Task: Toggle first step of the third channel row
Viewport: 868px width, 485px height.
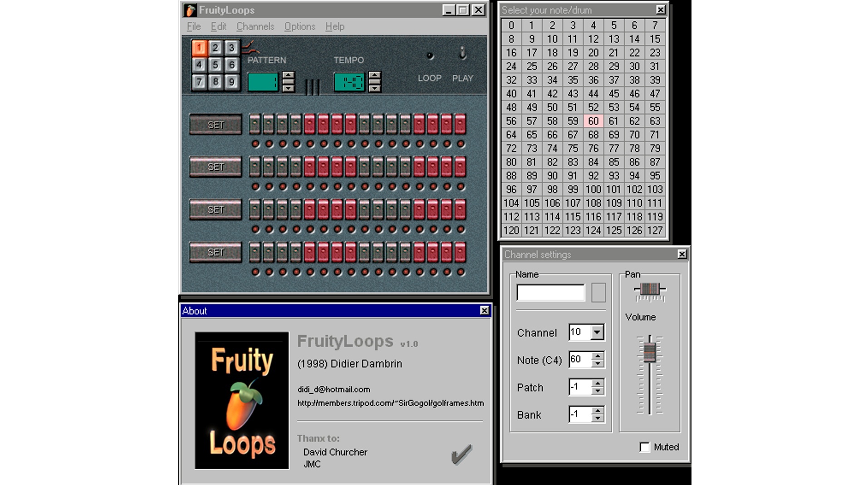Action: click(x=255, y=209)
